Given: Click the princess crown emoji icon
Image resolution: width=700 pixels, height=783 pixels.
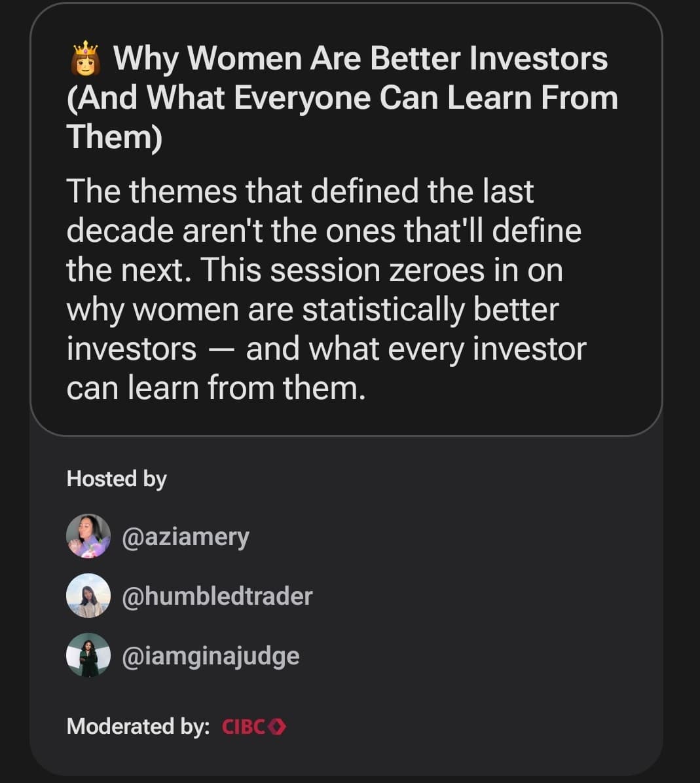Looking at the screenshot, I should [x=85, y=58].
